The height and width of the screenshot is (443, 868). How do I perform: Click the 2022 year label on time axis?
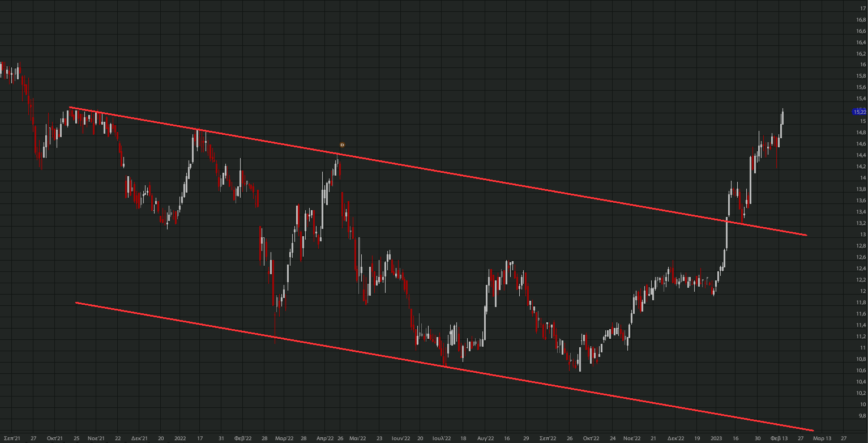pos(180,438)
